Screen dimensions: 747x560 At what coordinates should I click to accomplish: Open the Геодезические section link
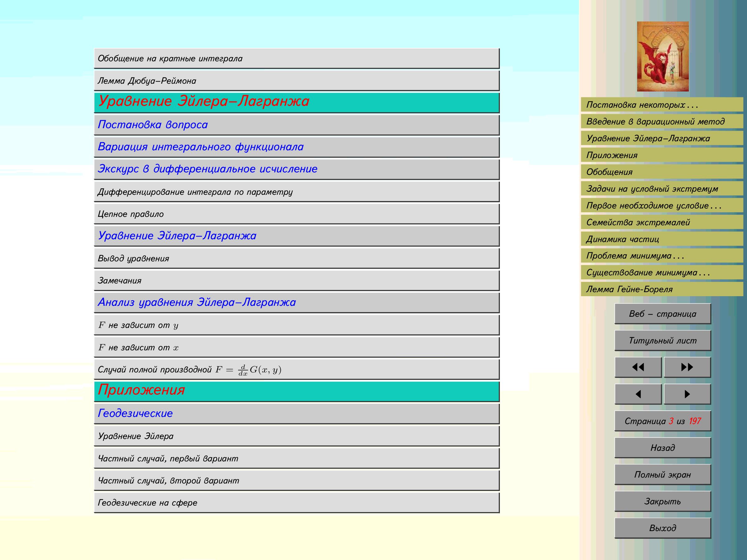point(135,413)
